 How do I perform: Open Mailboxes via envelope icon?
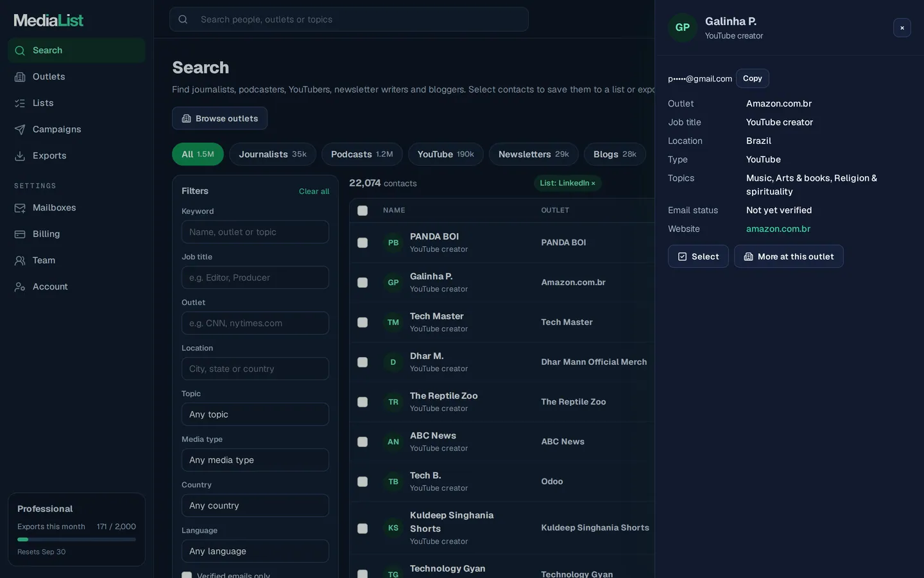coord(20,208)
